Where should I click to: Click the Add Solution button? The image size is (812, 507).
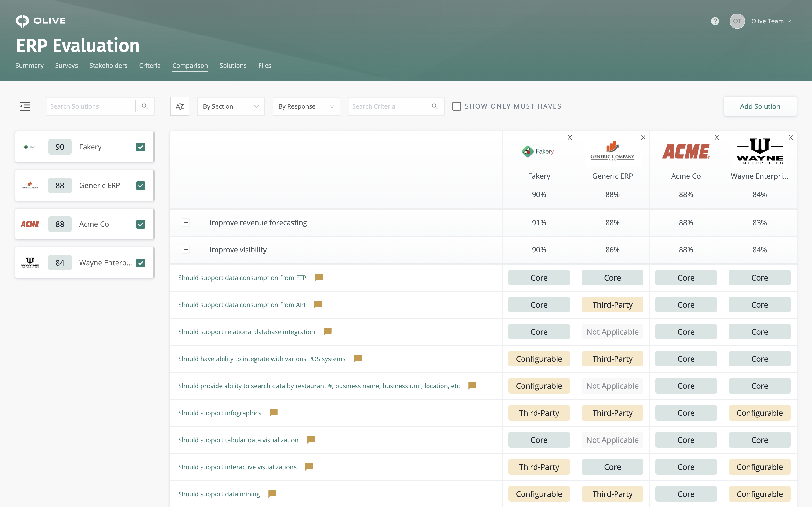pos(760,106)
